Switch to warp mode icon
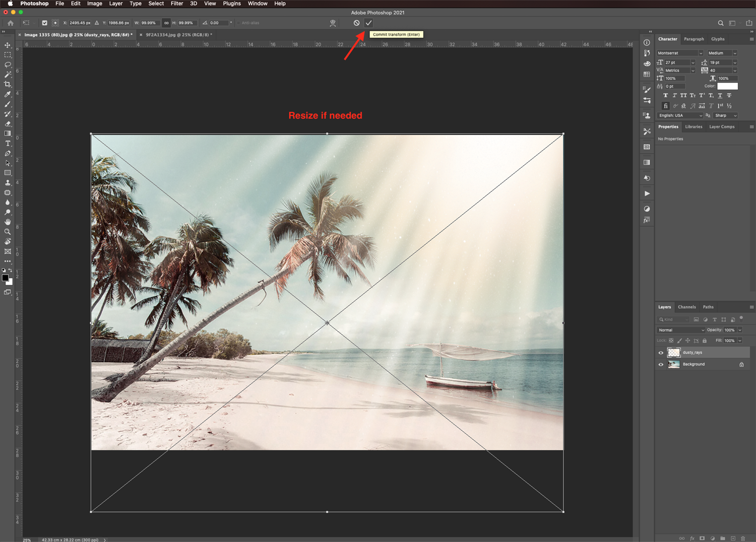Image resolution: width=756 pixels, height=542 pixels. 333,23
